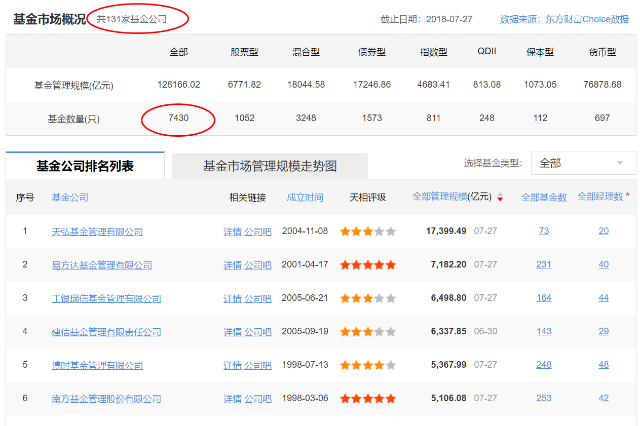This screenshot has height=426, width=640.
Task: Select 指数型 scale value 4683.41
Action: [x=433, y=84]
